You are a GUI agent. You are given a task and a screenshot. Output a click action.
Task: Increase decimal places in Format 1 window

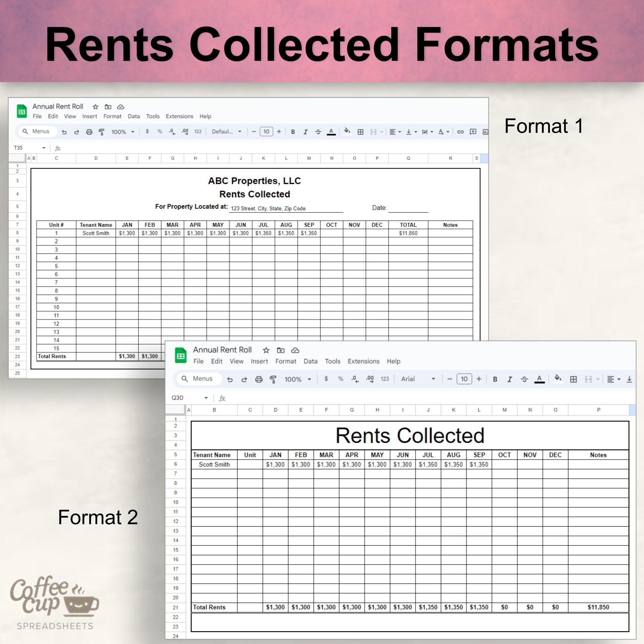point(185,131)
